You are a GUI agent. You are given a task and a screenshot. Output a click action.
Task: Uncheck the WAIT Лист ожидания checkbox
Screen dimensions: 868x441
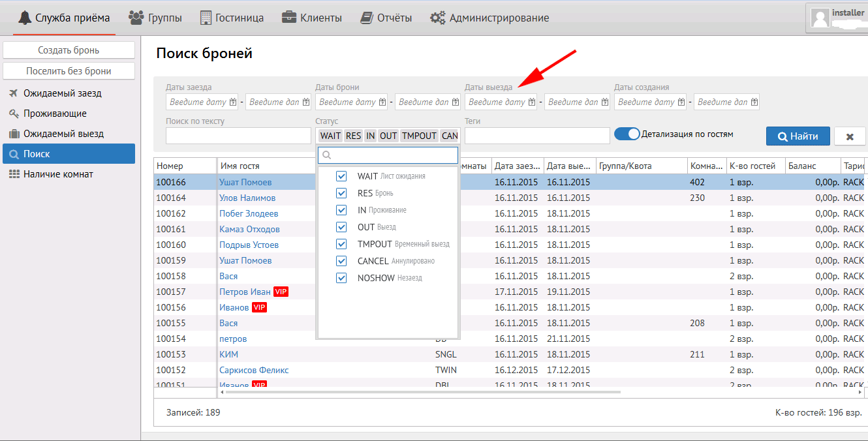pyautogui.click(x=341, y=176)
